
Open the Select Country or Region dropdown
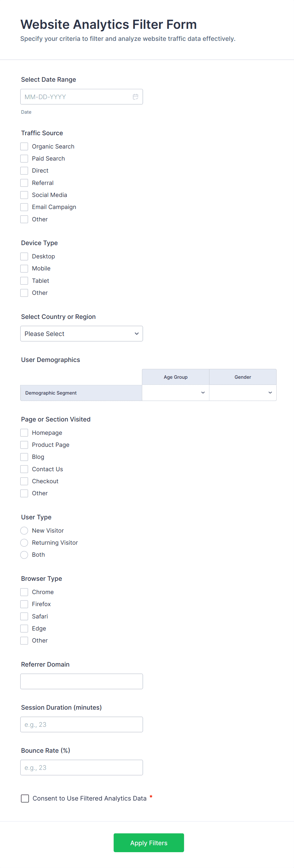tap(82, 333)
